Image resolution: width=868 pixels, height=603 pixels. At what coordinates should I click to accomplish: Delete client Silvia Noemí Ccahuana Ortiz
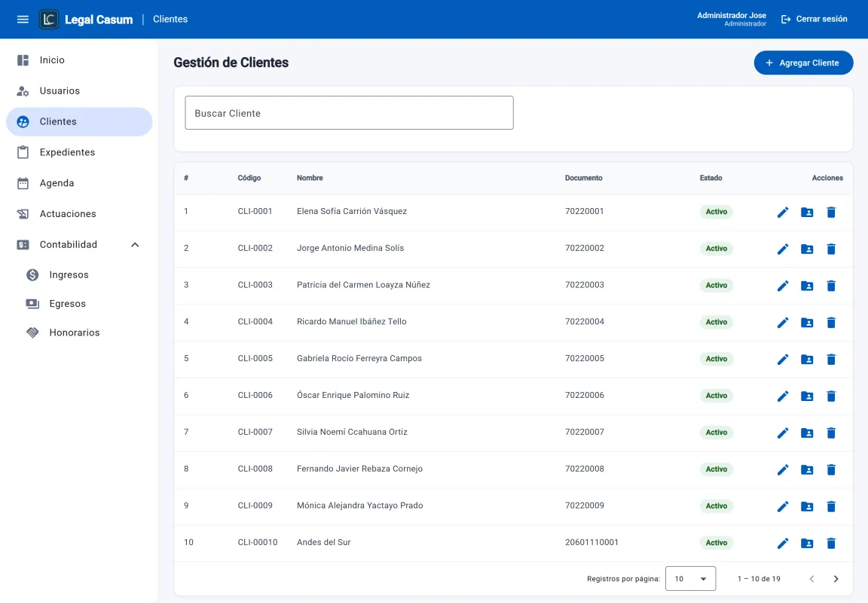[x=831, y=433]
